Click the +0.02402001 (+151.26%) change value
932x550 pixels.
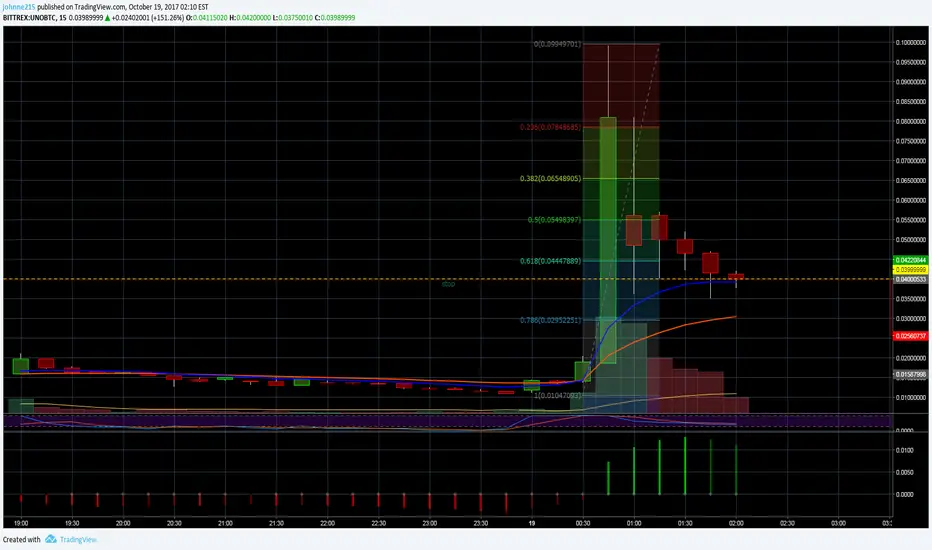pos(147,18)
